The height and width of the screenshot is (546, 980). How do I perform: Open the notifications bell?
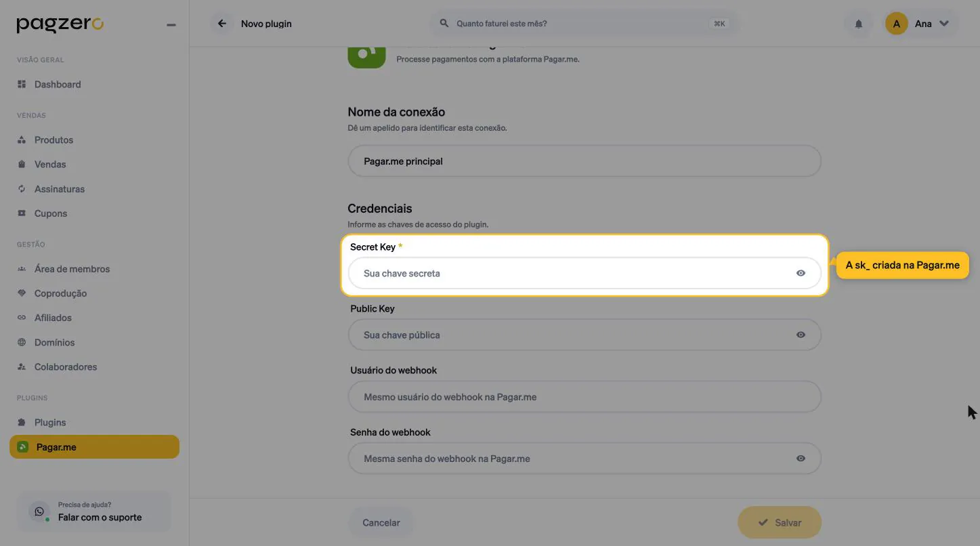[x=859, y=24]
